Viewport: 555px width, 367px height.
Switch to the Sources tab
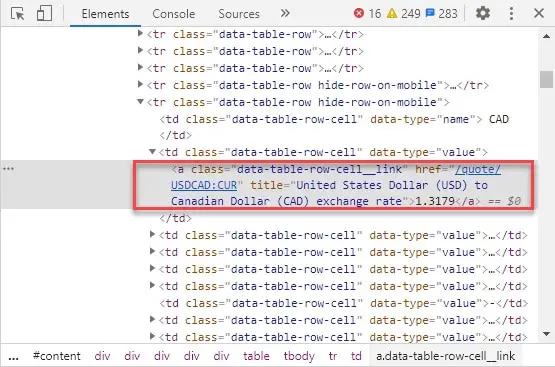pos(239,14)
